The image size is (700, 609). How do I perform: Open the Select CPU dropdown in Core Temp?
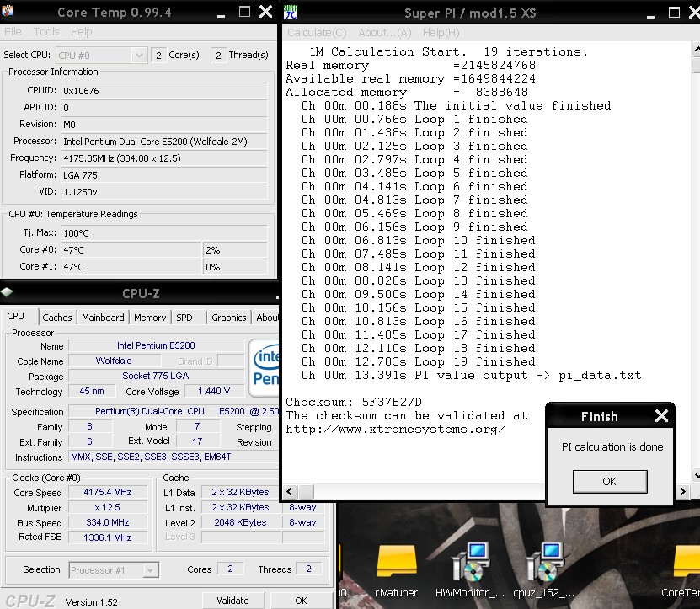139,56
